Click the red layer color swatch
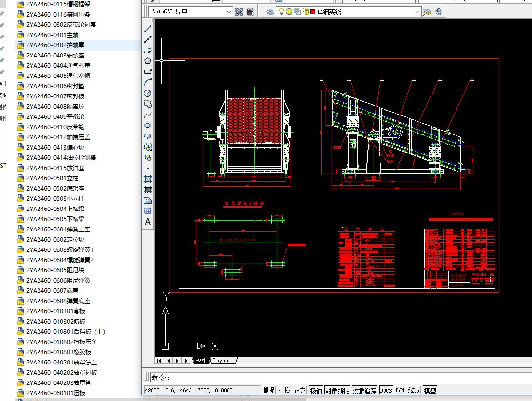The height and width of the screenshot is (401, 532). coord(312,12)
